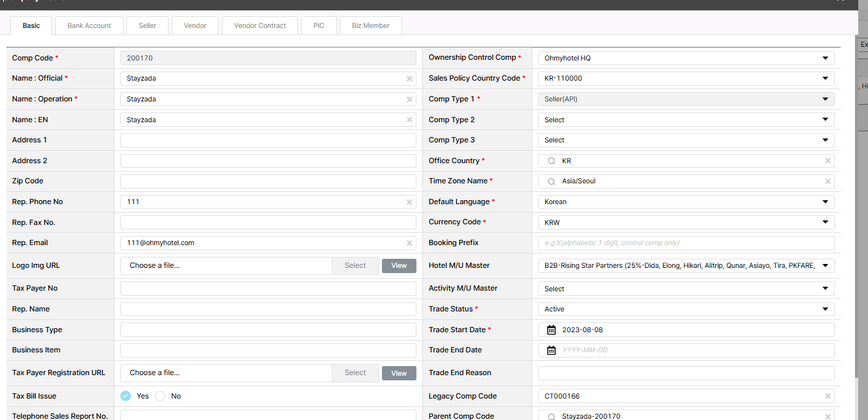Switch to the Seller tab

point(148,25)
